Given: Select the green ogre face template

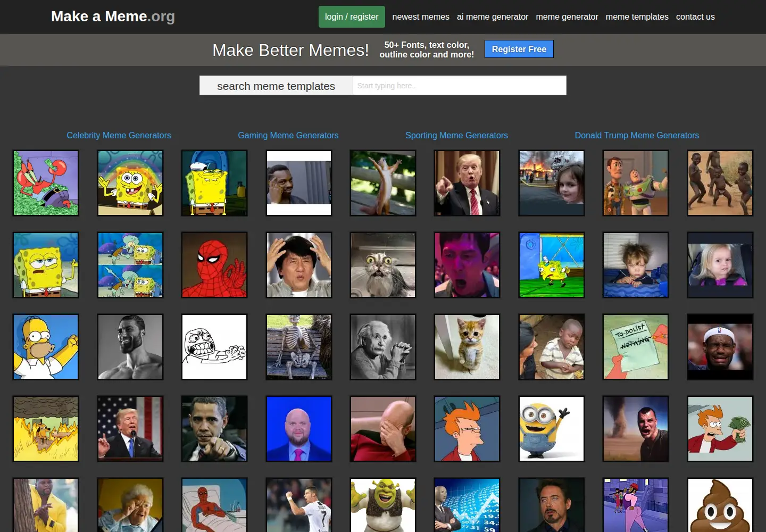Looking at the screenshot, I should (383, 505).
